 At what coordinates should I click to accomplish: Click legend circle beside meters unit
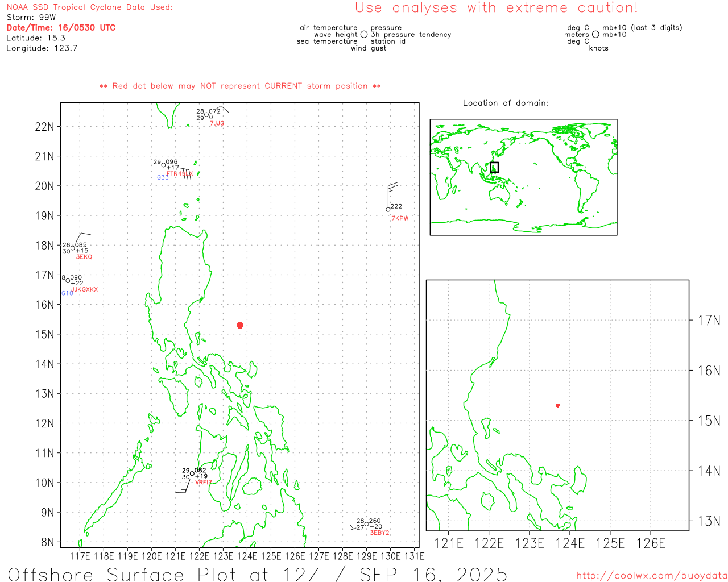pos(595,35)
